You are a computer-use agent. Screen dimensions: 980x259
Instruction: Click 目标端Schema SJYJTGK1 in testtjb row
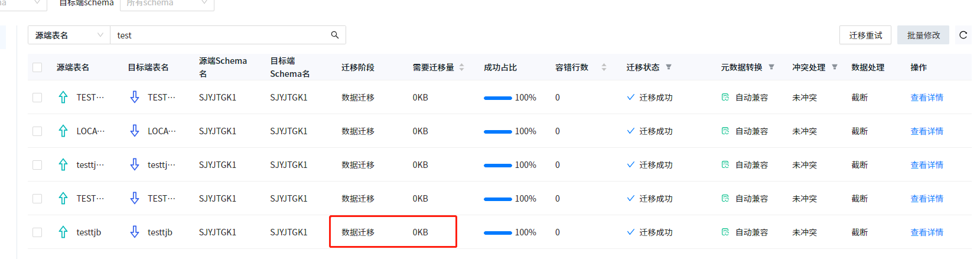point(289,232)
